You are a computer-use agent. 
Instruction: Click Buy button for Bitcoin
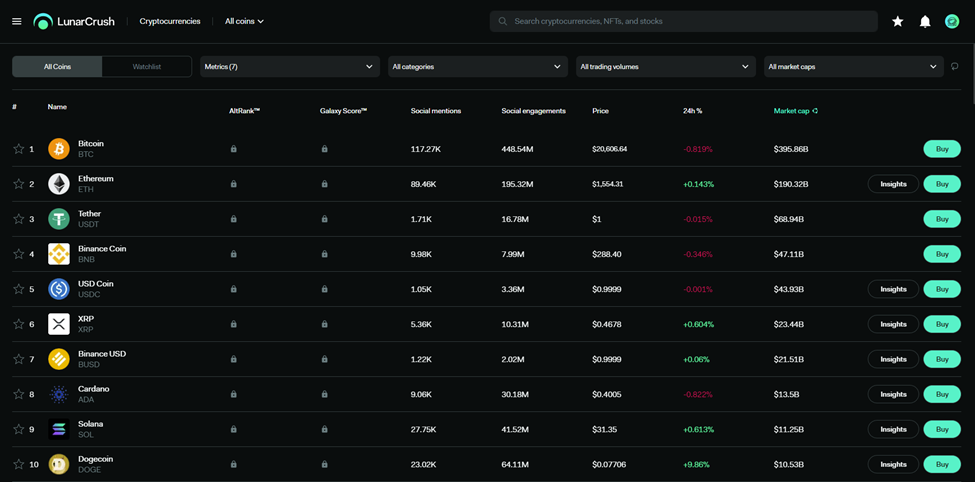click(942, 149)
